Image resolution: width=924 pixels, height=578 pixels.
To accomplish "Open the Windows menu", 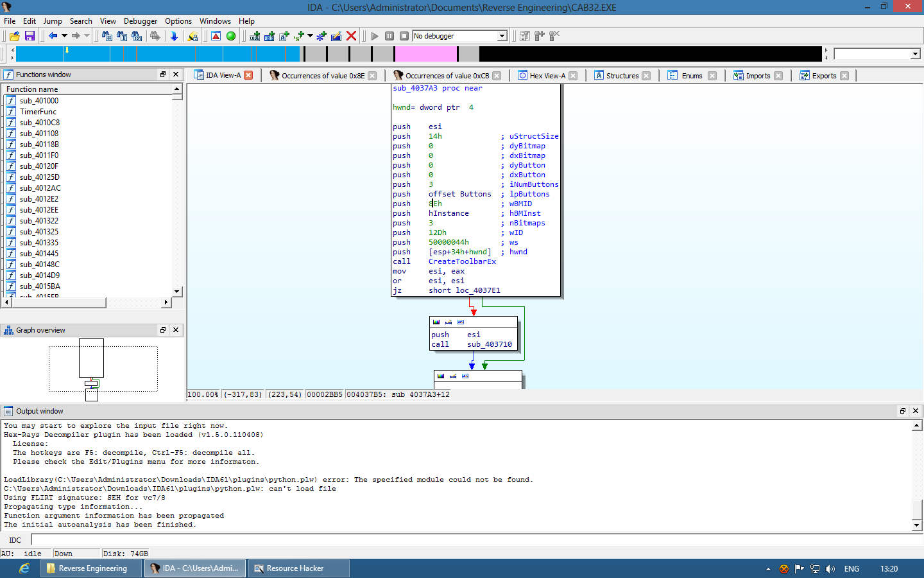I will (x=215, y=21).
